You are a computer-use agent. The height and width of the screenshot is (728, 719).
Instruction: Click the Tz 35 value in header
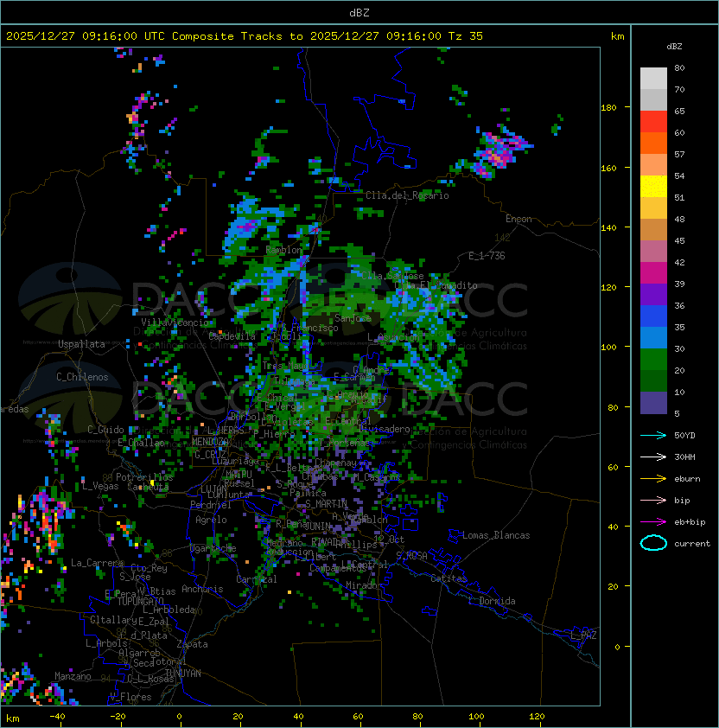coord(466,36)
